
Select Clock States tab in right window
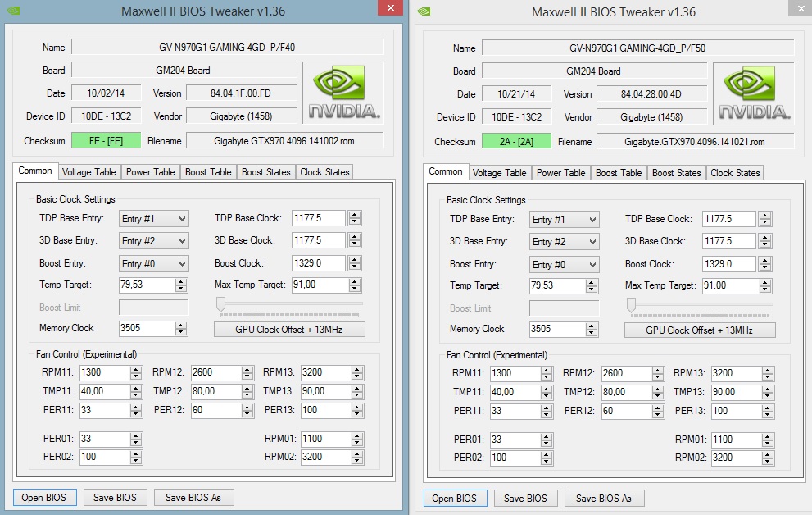[735, 173]
